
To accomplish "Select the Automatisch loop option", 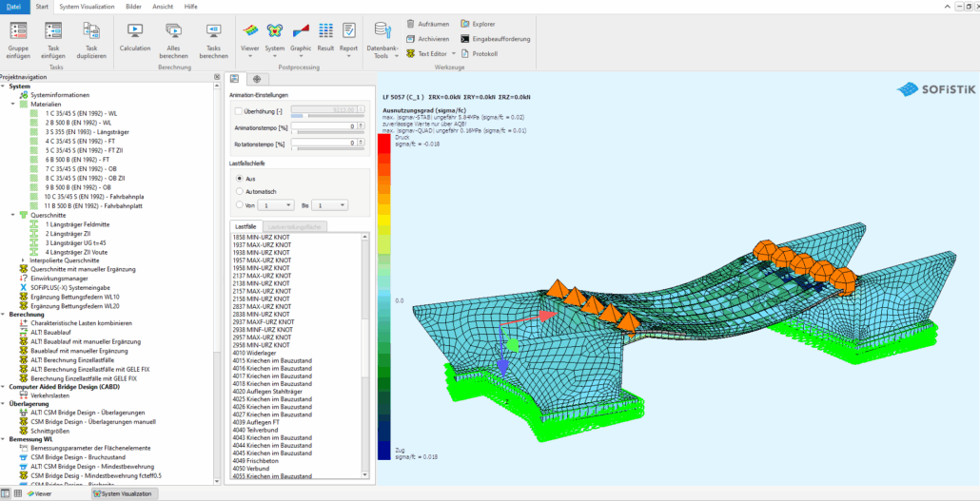I will 240,191.
